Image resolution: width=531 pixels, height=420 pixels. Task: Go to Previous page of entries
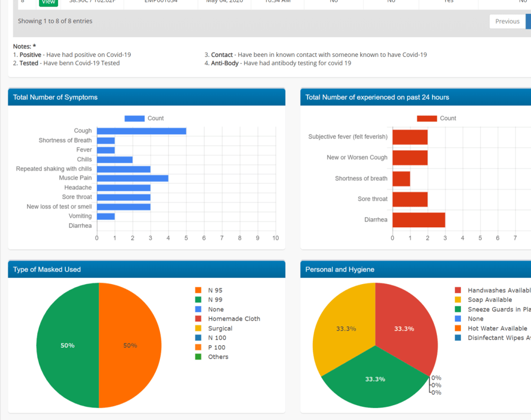(507, 21)
